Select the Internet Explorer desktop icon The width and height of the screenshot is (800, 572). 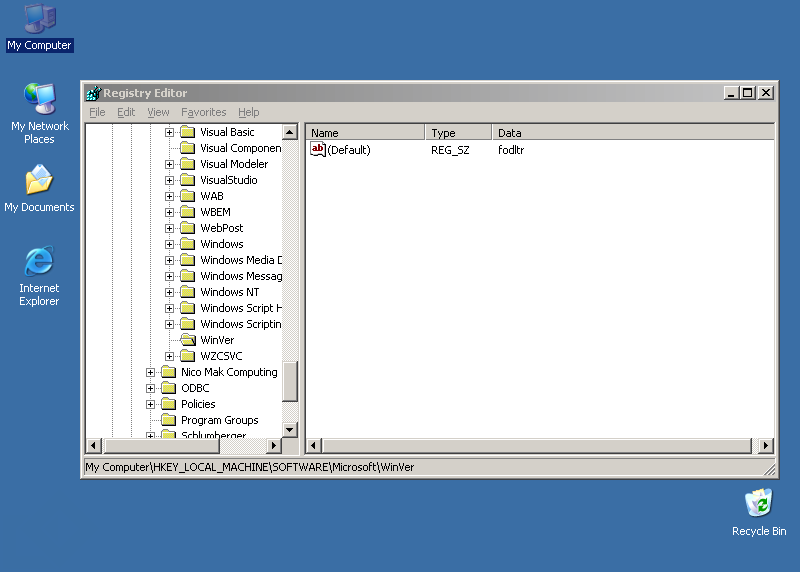[39, 276]
